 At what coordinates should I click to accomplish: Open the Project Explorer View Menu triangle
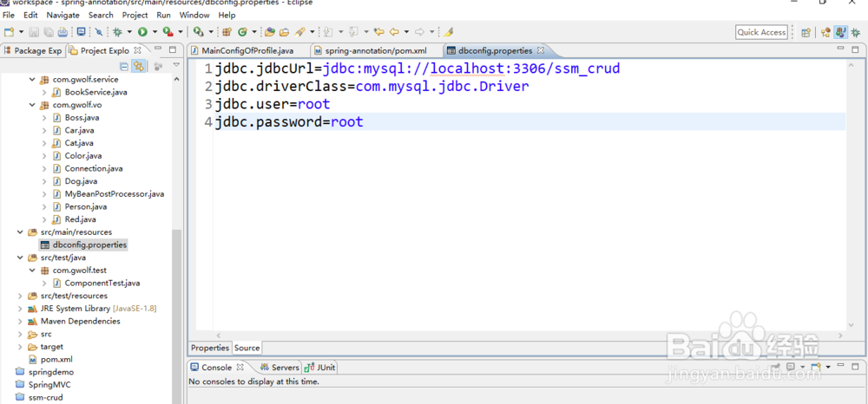[x=176, y=66]
